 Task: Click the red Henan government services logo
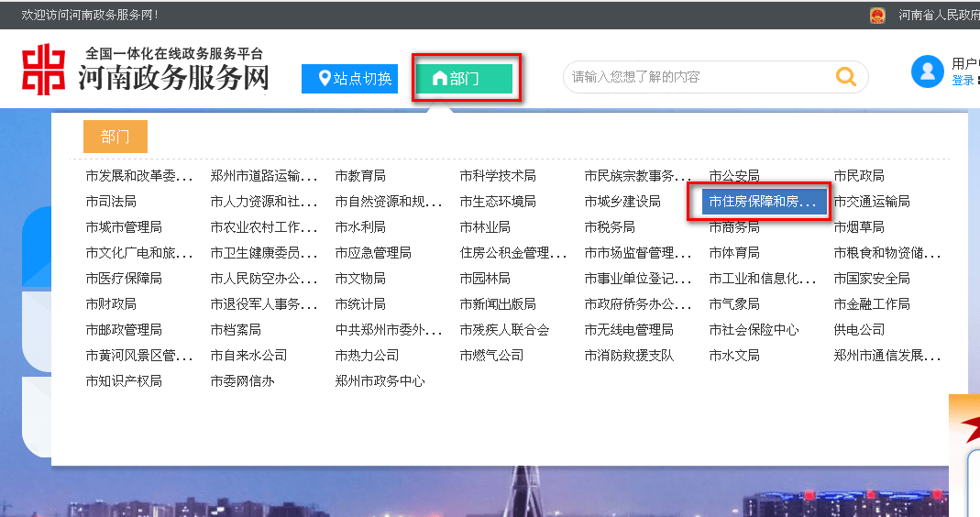click(44, 70)
